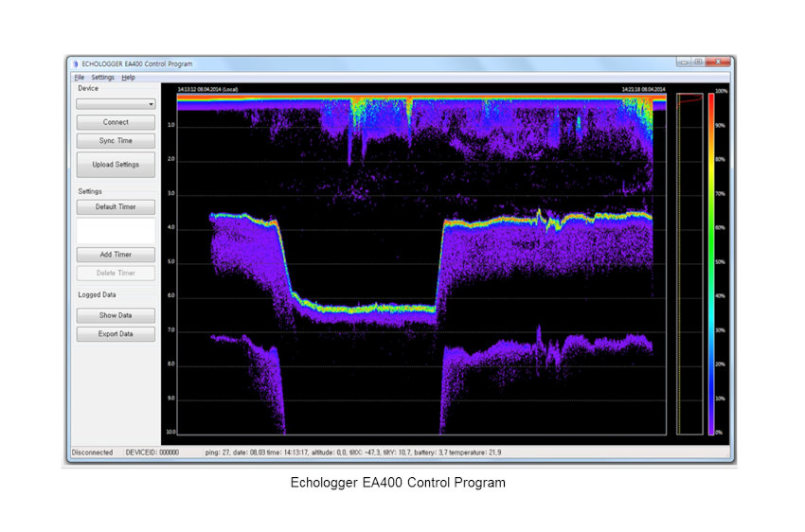Screen dimensions: 805x532
Task: Click the rainbow color scale bar
Action: (711, 264)
